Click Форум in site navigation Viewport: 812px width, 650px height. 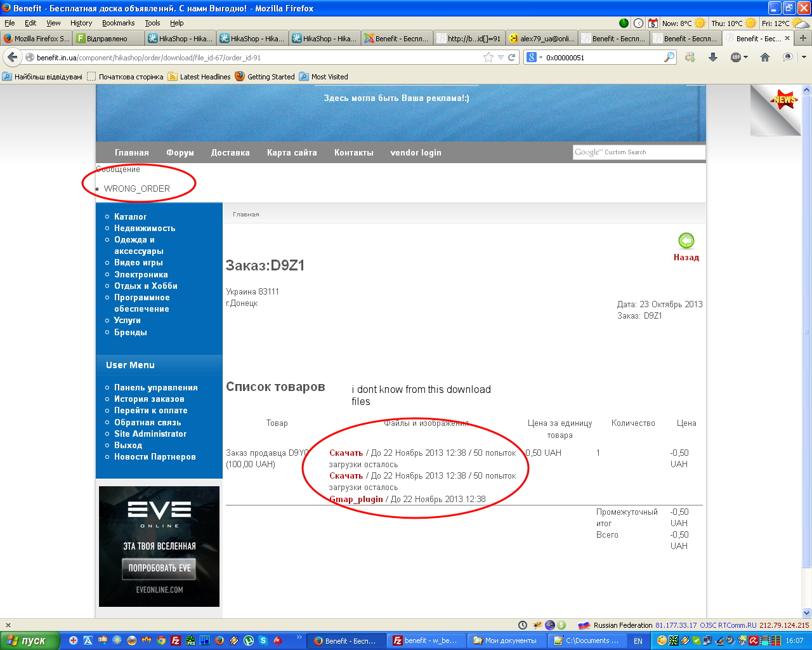click(180, 152)
